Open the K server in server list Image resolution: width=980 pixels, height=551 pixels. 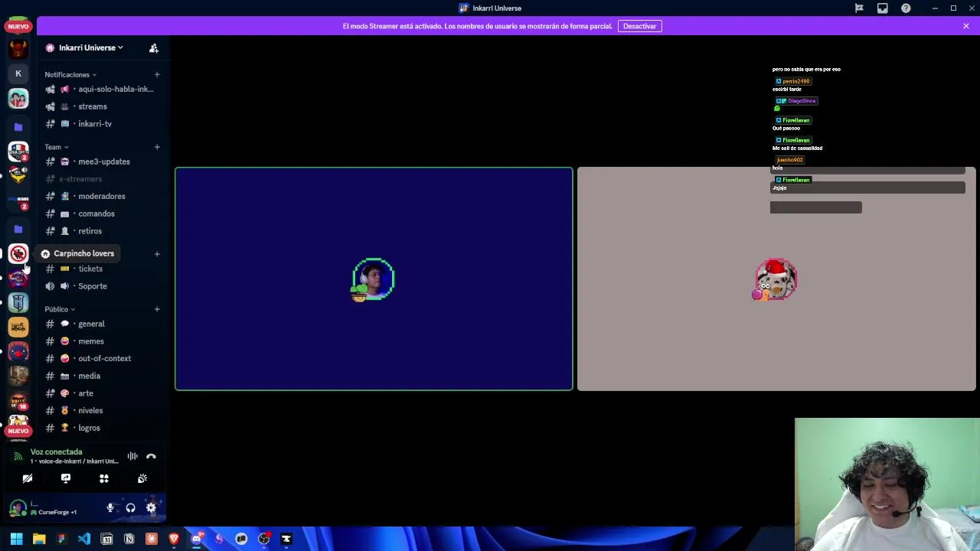pos(18,73)
